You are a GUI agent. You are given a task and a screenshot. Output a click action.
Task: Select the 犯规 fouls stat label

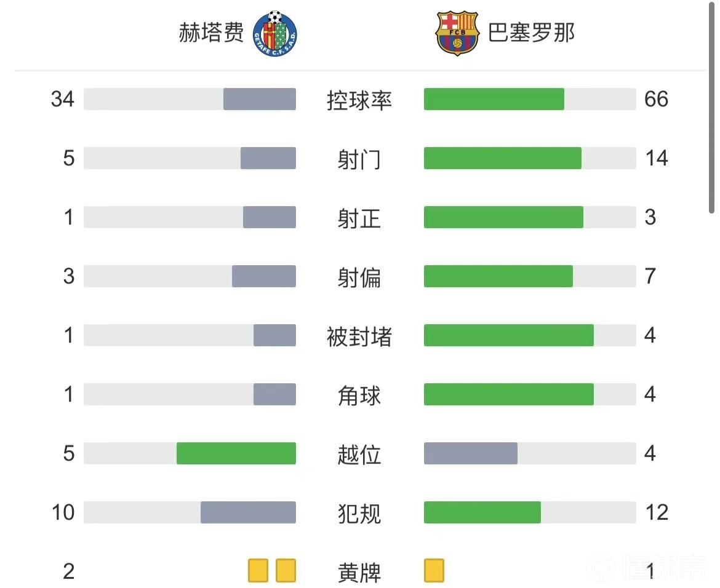click(359, 513)
